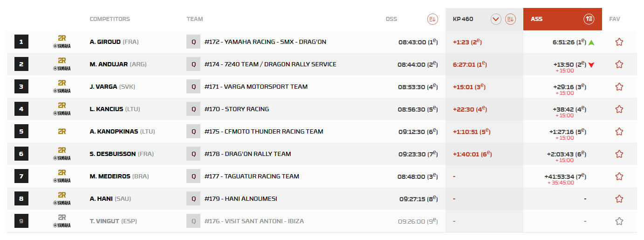Toggle favorite star for M. Andujar
Screen dimensions: 644x240
619,64
